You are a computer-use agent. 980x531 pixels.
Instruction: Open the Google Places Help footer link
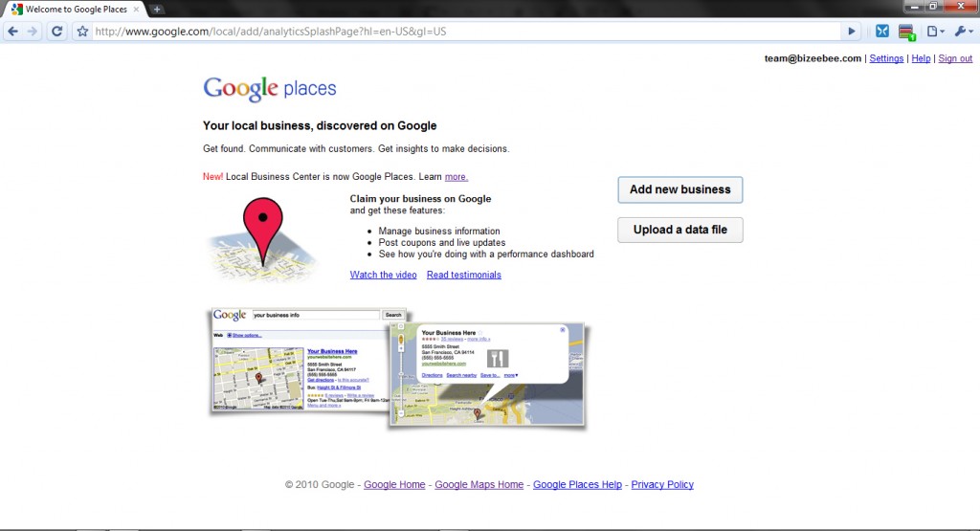click(577, 485)
